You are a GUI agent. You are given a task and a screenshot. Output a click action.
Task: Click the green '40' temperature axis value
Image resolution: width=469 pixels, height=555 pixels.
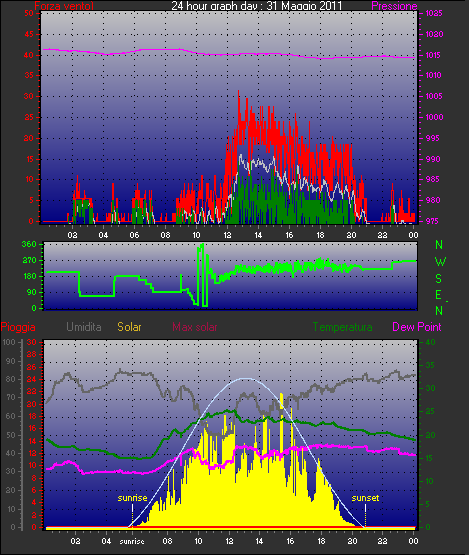coord(430,342)
